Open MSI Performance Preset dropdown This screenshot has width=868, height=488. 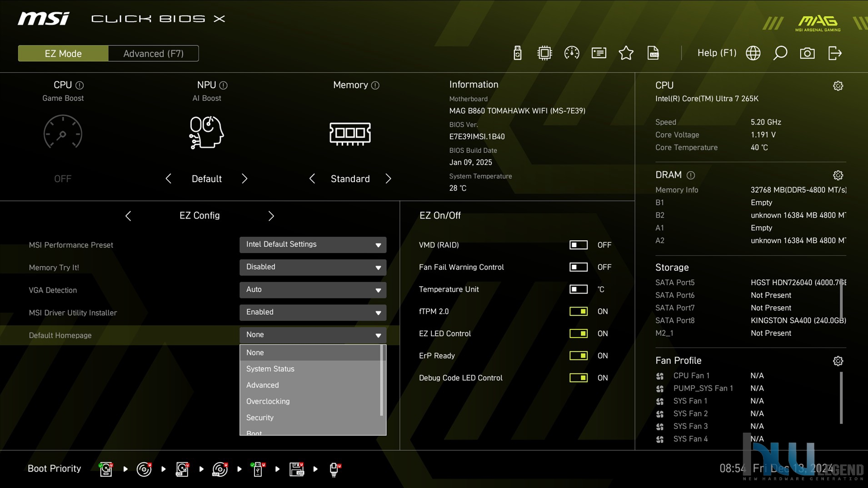[x=313, y=245]
